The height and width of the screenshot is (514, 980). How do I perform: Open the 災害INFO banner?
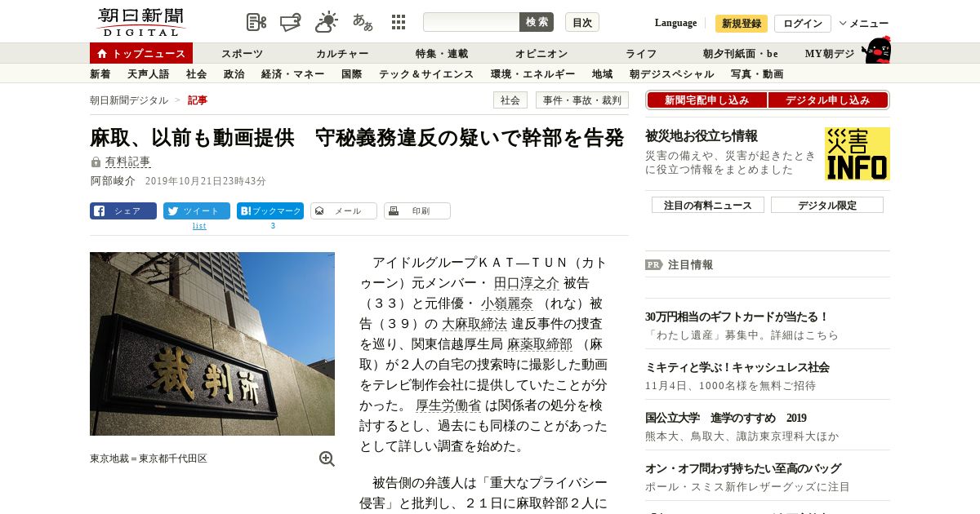[x=857, y=153]
